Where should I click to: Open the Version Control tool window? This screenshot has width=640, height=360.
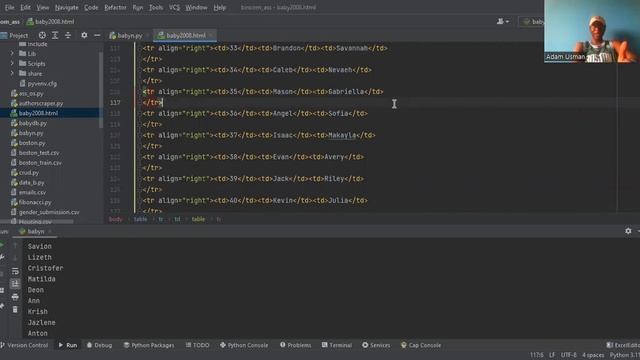click(24, 345)
